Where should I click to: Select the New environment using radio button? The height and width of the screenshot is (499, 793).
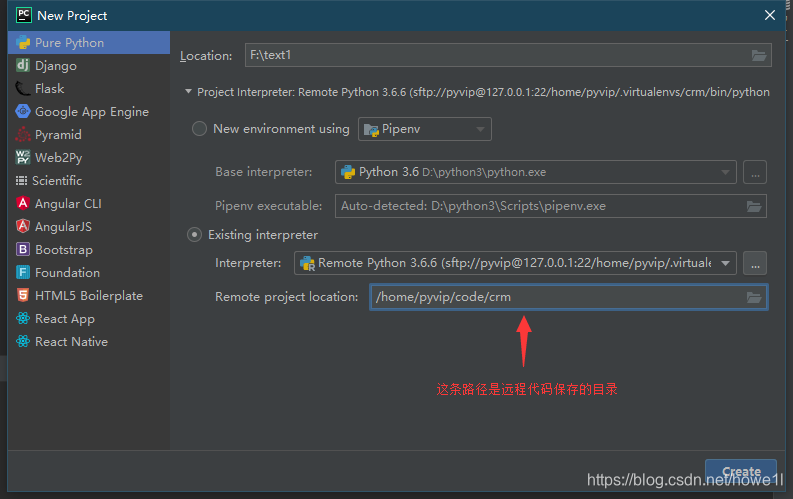[x=199, y=128]
